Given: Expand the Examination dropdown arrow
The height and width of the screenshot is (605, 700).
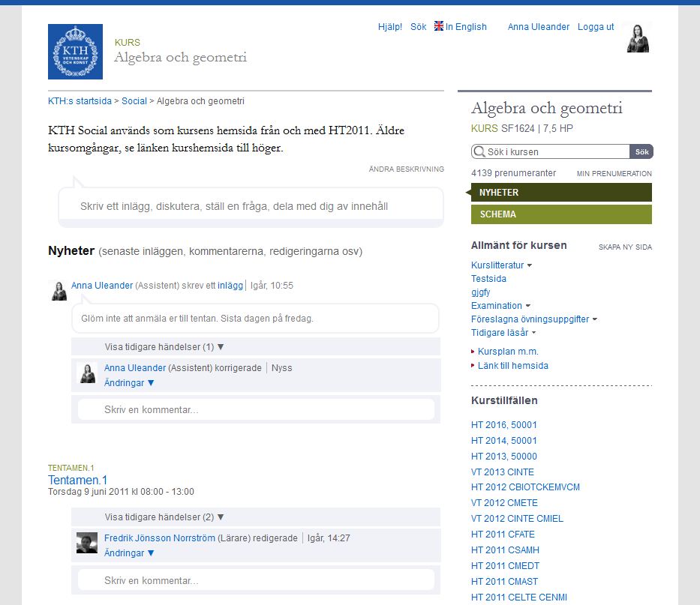Looking at the screenshot, I should pyautogui.click(x=527, y=306).
